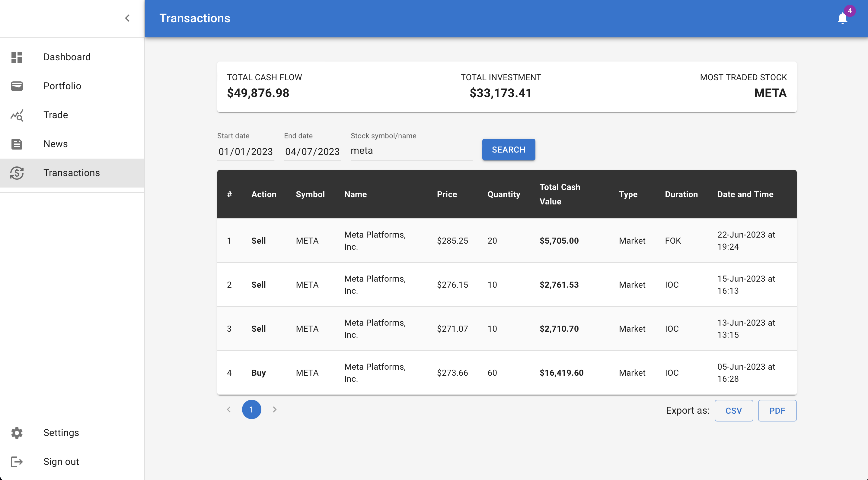Click the Settings gear icon
The height and width of the screenshot is (480, 868).
pos(17,433)
